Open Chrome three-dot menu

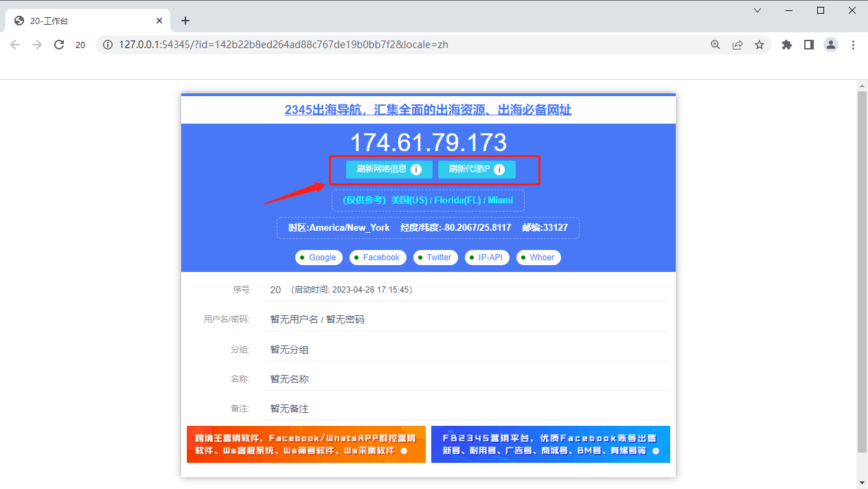pos(853,45)
